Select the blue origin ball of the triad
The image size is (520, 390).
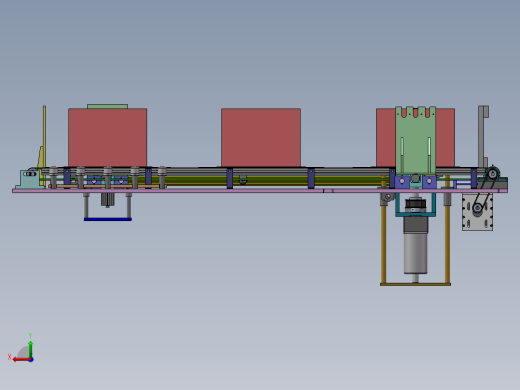pyautogui.click(x=31, y=360)
